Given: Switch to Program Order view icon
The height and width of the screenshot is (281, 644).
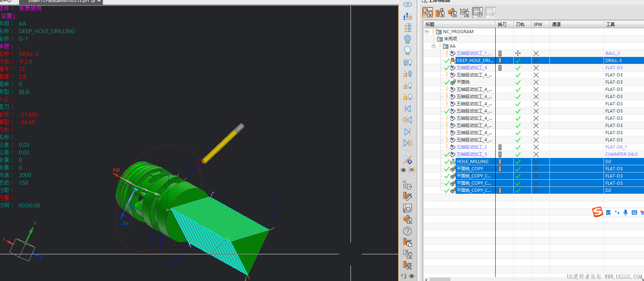Looking at the screenshot, I should (x=428, y=13).
